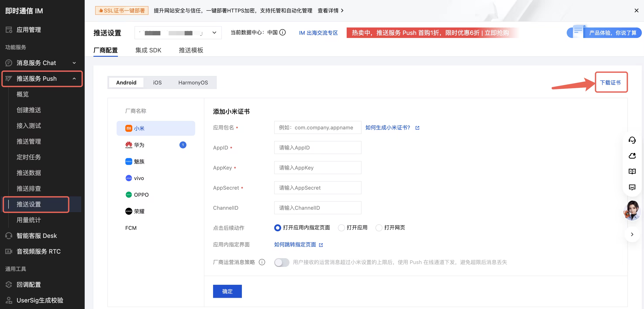Click the 智能客服 Desk headset icon
Viewport: 644px width, 309px height.
click(x=9, y=236)
